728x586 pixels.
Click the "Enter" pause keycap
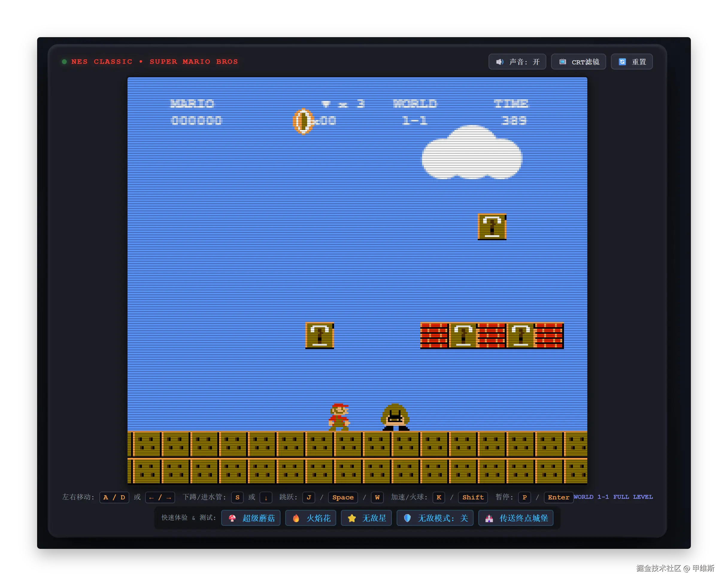pyautogui.click(x=559, y=497)
